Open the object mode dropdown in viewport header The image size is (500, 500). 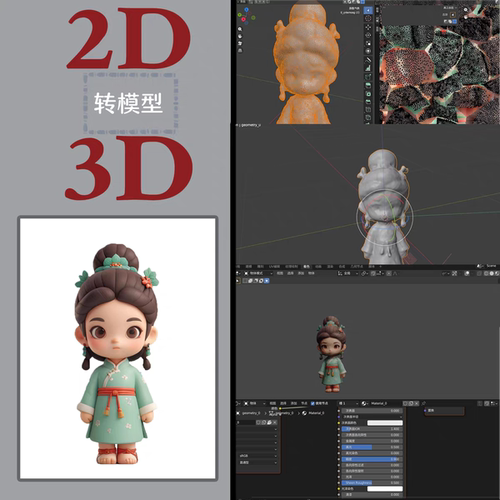[259, 273]
